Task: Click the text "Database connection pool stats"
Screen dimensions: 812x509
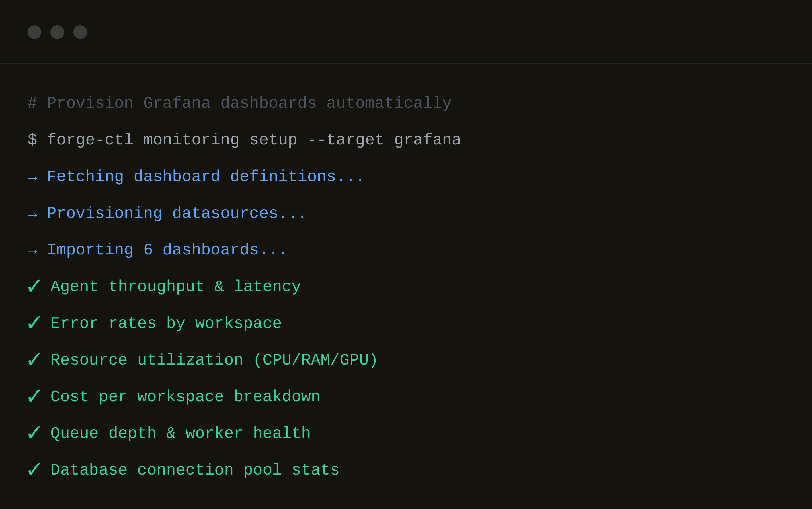Action: pyautogui.click(x=195, y=470)
